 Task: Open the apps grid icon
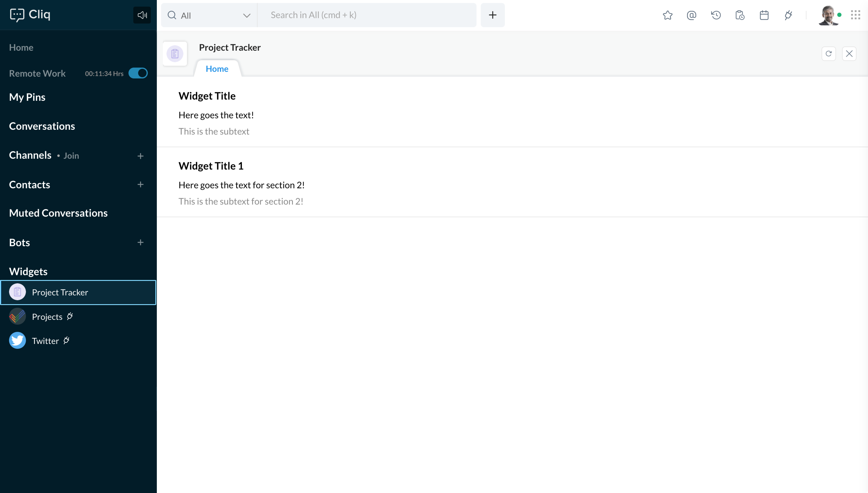click(855, 15)
